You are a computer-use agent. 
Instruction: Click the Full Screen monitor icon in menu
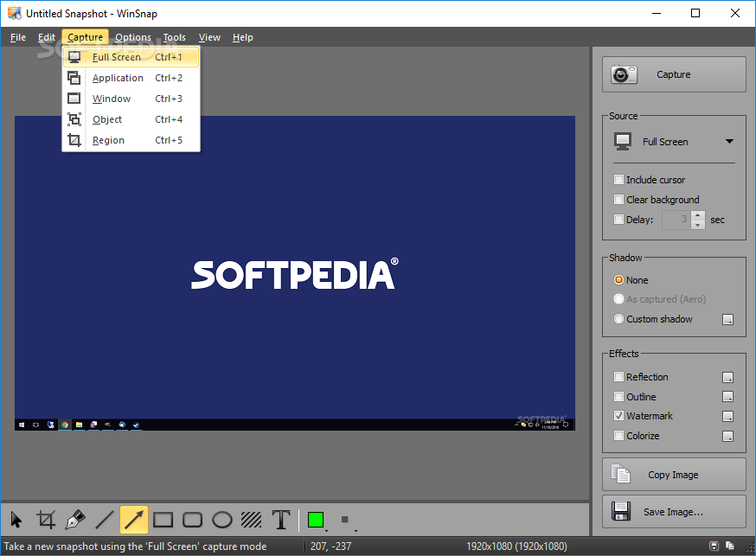point(74,57)
